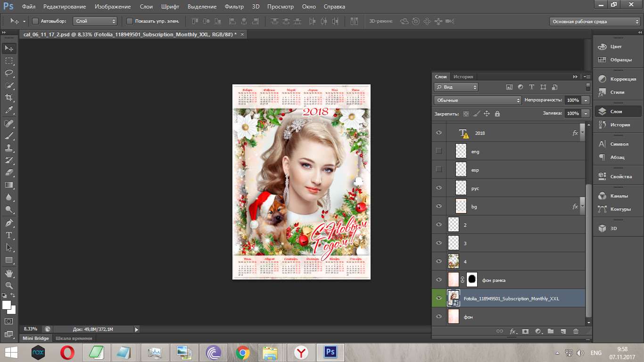The width and height of the screenshot is (644, 362).
Task: Show the esp layer
Action: (439, 170)
